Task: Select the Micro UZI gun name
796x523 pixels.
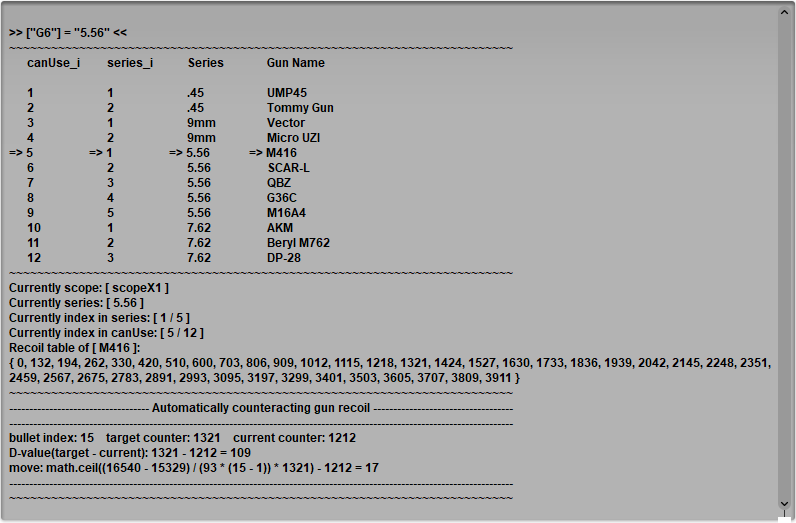Action: point(293,138)
